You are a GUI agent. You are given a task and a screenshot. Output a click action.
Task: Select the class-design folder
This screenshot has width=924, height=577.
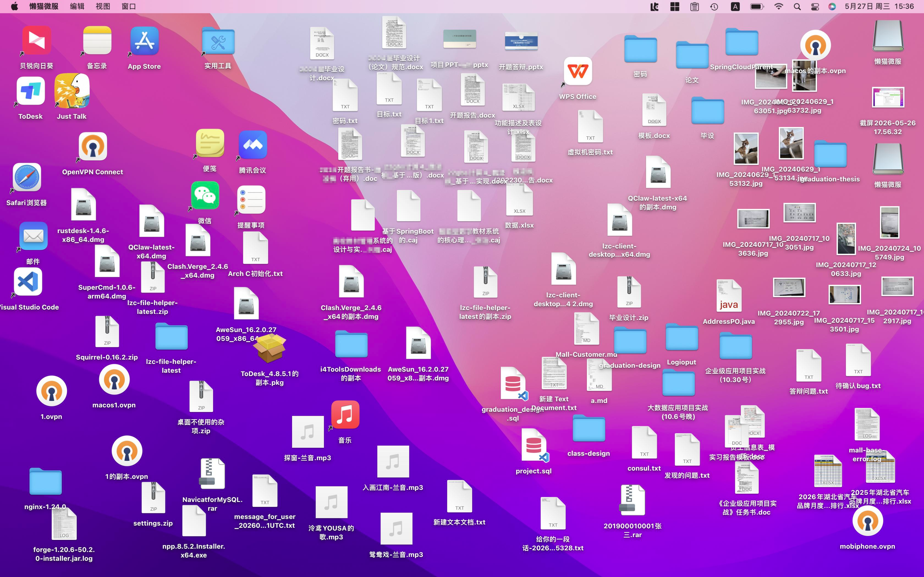click(x=588, y=428)
